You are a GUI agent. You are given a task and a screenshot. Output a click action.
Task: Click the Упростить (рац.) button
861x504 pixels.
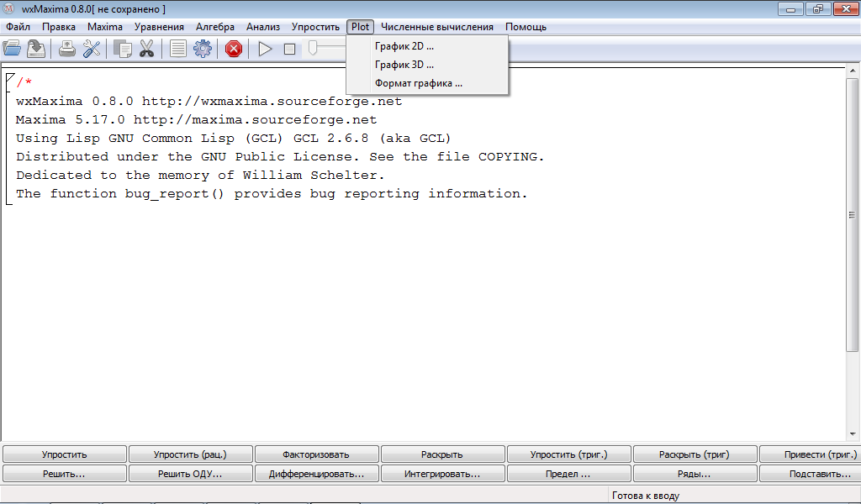coord(191,454)
